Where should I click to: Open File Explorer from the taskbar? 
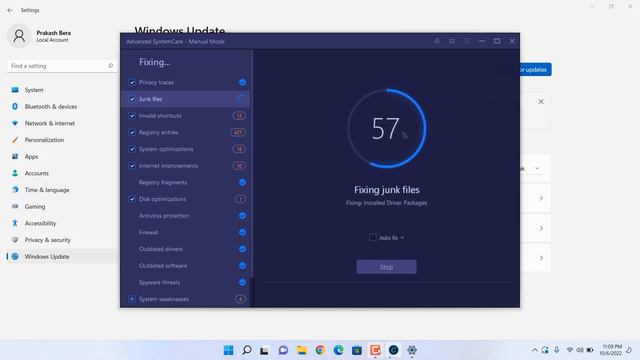pyautogui.click(x=302, y=350)
